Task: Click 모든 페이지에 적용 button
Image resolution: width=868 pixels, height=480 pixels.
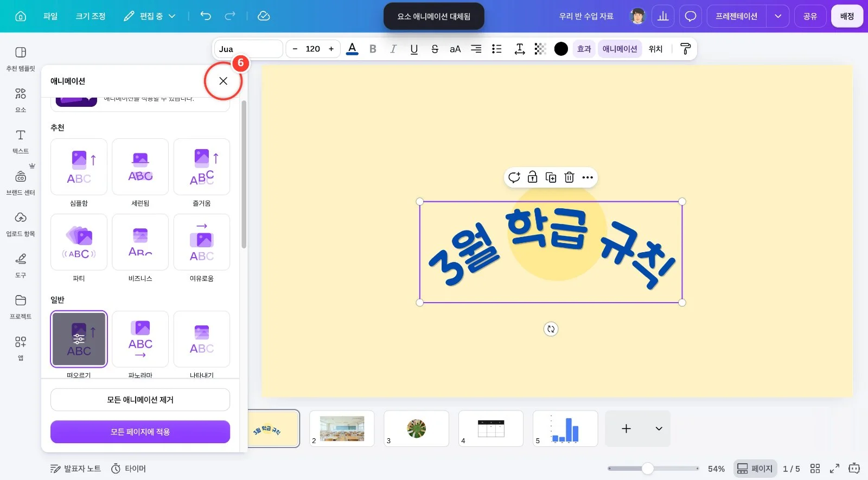Action: coord(140,432)
